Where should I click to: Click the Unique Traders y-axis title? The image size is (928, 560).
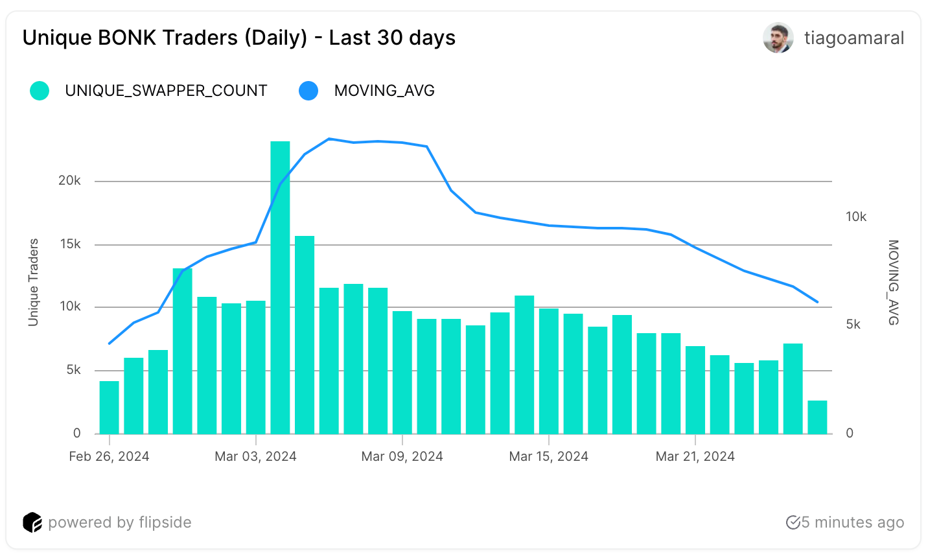point(34,282)
